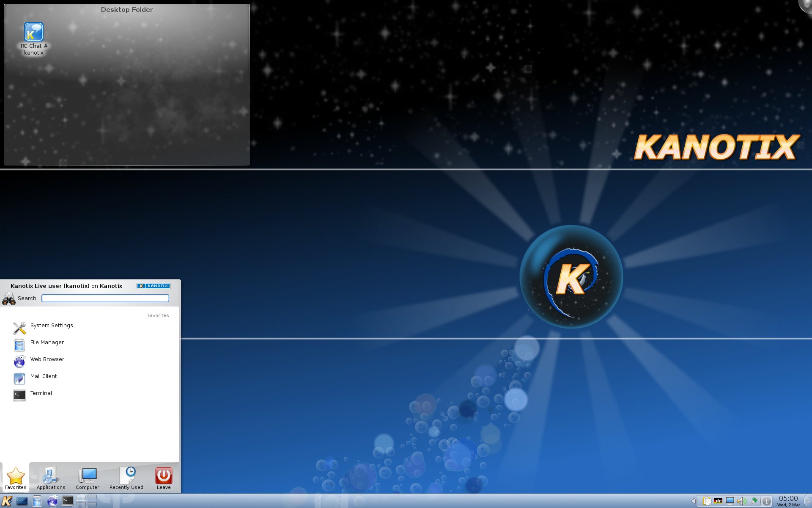The image size is (812, 508).
Task: Click network connection tray icon
Action: (754, 501)
